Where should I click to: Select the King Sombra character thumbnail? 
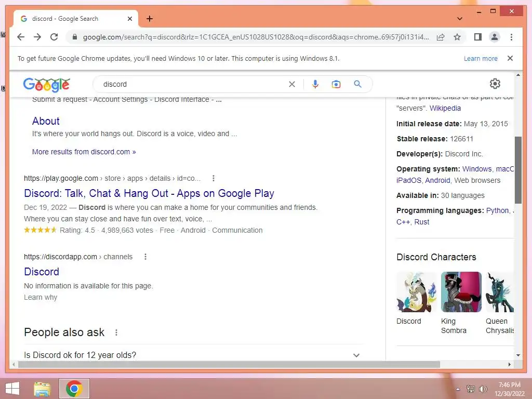point(461,292)
